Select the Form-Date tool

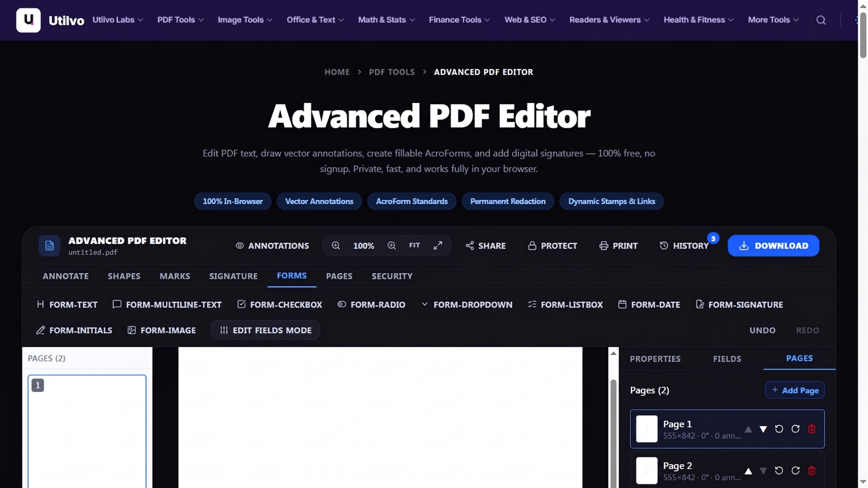pyautogui.click(x=649, y=304)
